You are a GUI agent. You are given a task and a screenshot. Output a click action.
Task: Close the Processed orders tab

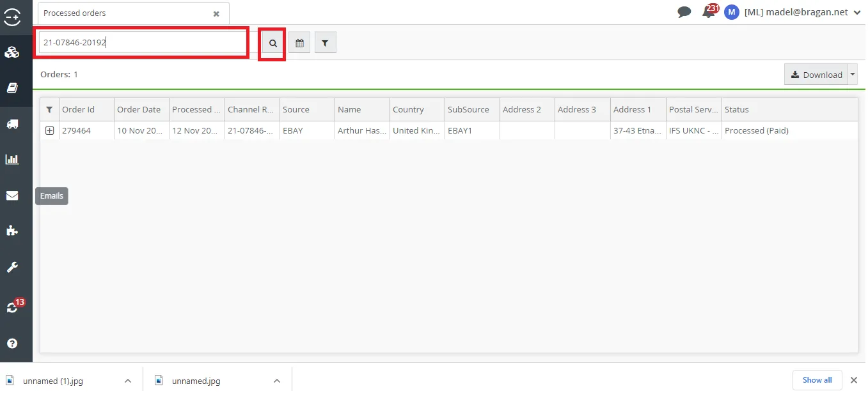point(216,13)
